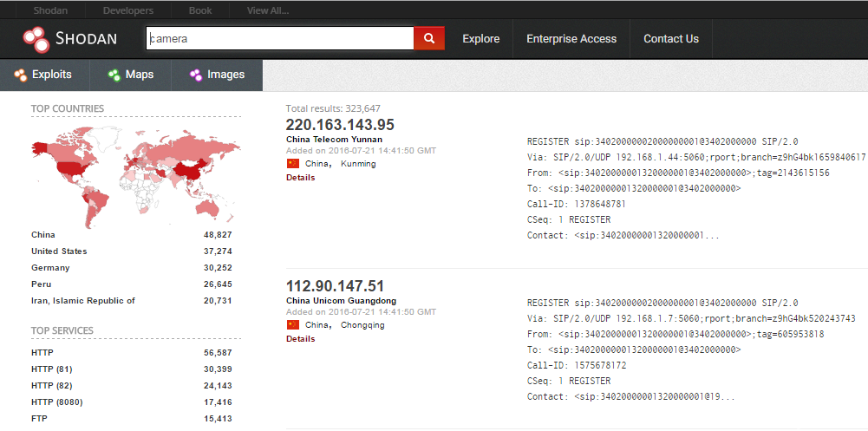This screenshot has height=431, width=868.
Task: Open the Explore navigation item
Action: [481, 39]
